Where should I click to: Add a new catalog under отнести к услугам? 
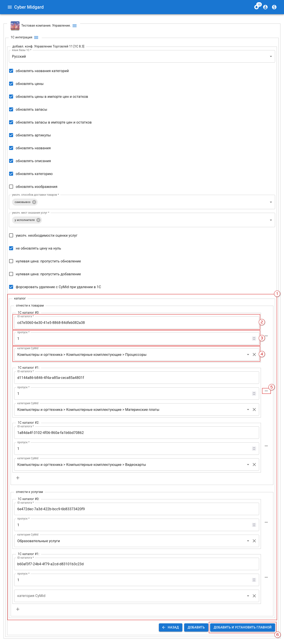point(18,609)
